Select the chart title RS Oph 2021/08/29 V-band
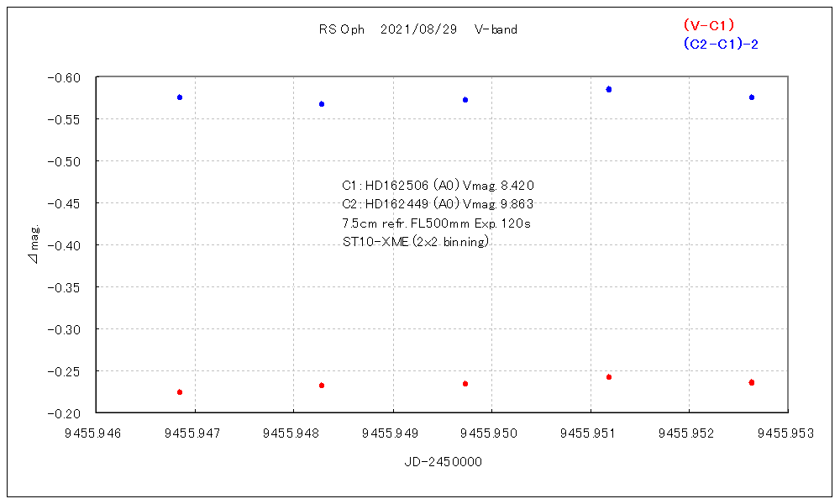Viewport: 840px width, 504px height. click(417, 29)
